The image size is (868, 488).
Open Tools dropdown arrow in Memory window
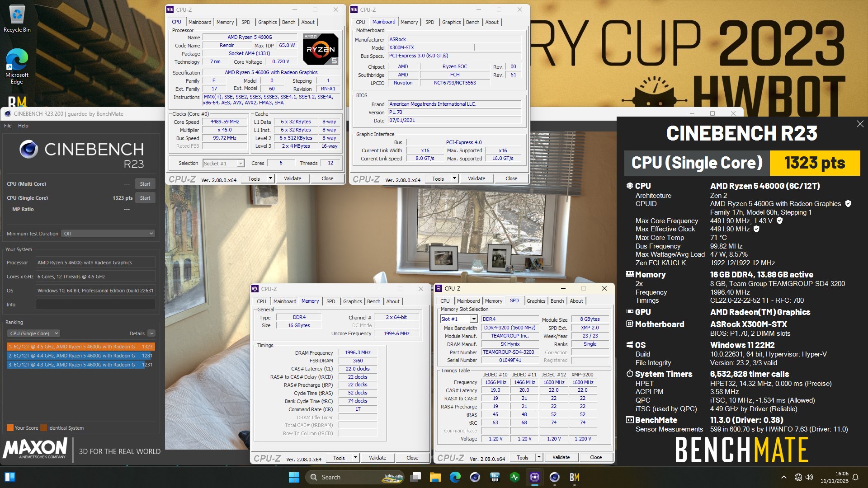point(355,458)
